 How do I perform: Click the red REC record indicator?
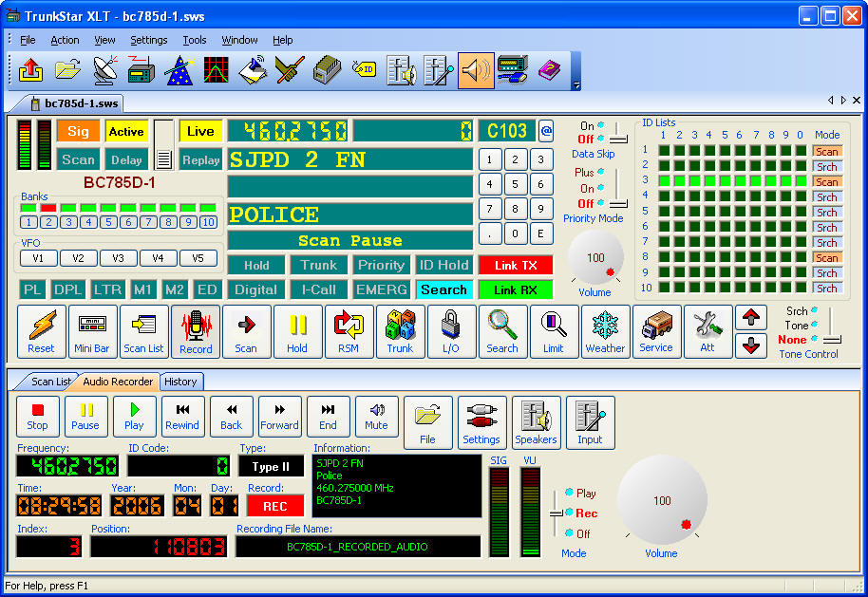click(275, 506)
